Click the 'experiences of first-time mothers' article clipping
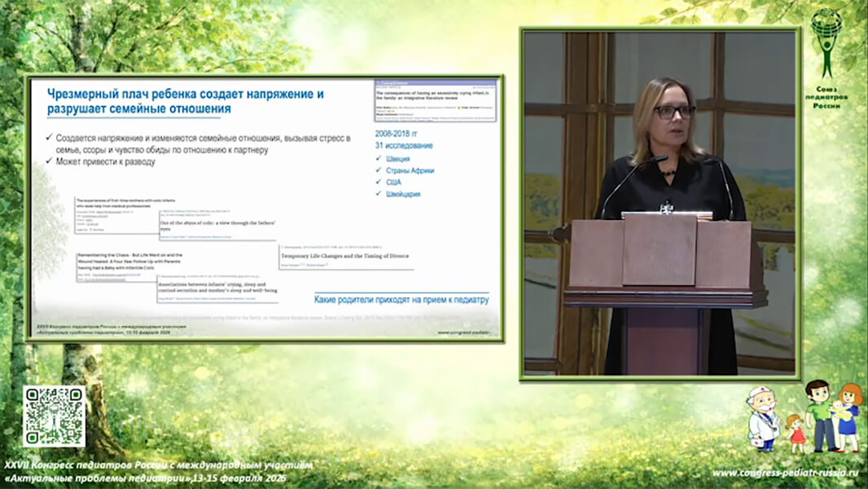Screen dimensions: 868x489 tap(126, 214)
